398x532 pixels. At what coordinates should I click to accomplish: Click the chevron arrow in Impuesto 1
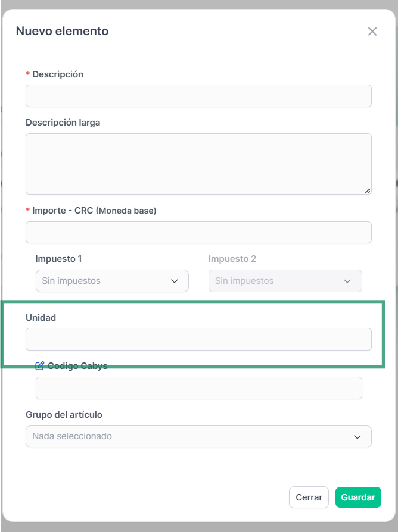(x=175, y=281)
